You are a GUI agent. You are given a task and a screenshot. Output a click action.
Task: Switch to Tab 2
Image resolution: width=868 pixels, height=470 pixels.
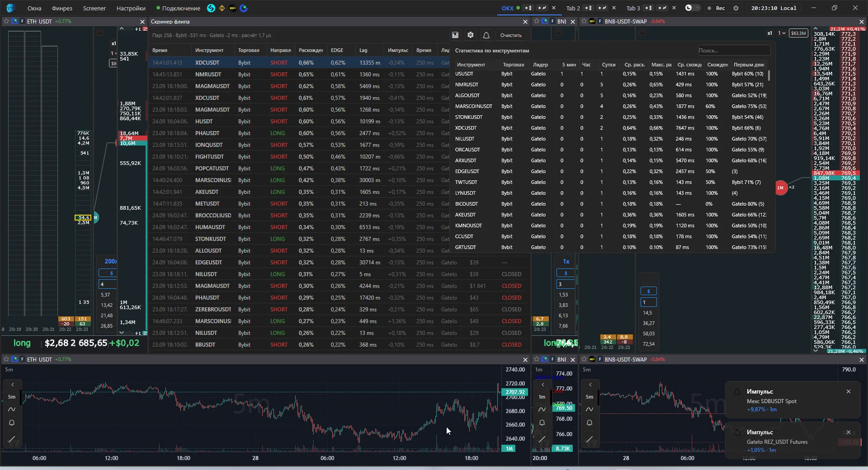pyautogui.click(x=573, y=8)
